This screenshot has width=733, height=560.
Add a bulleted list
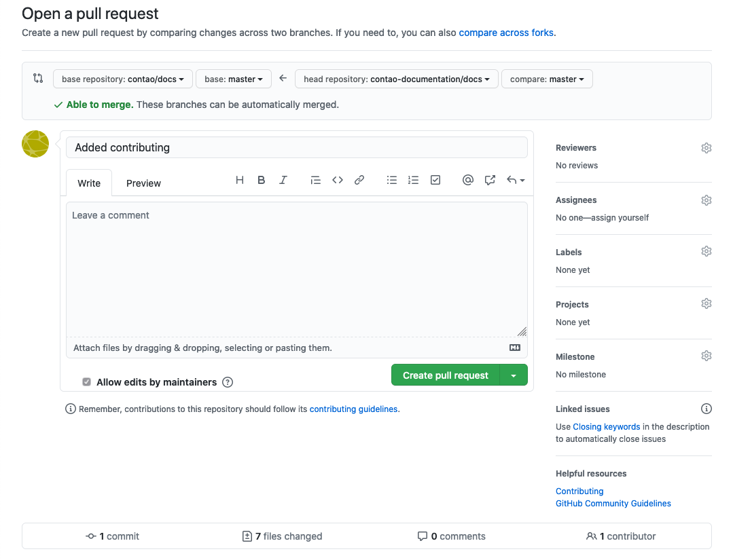point(392,180)
